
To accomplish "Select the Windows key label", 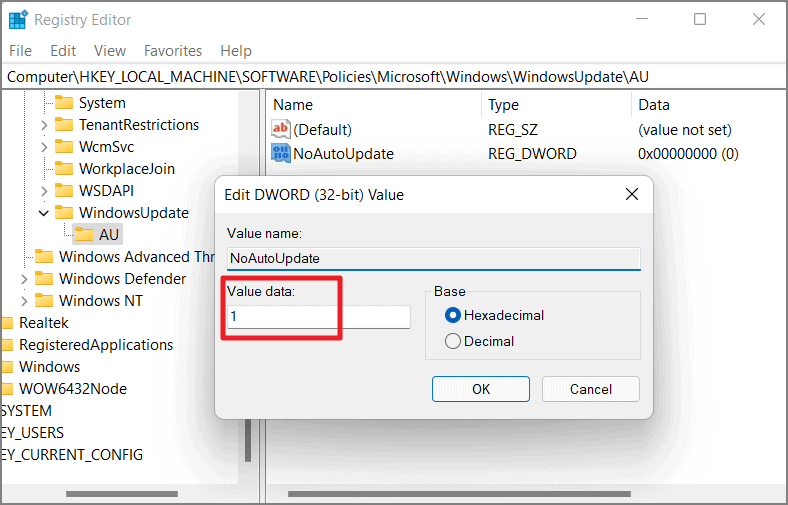I will [x=49, y=367].
